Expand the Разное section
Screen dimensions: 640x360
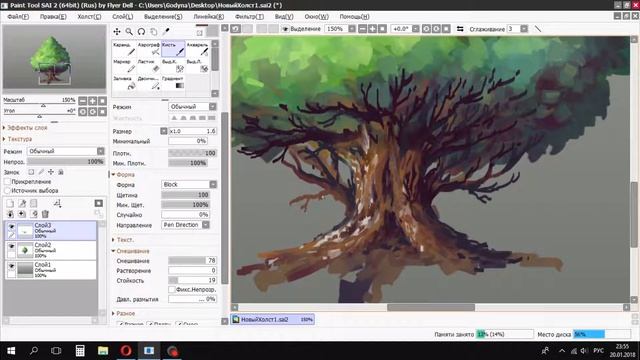[123, 313]
